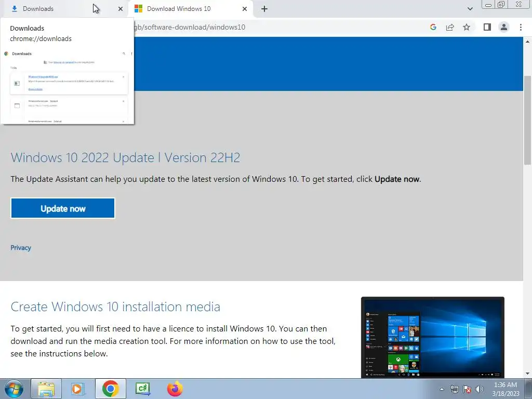Viewport: 532px width, 399px height.
Task: Switch to Download Windows 10 tab
Action: coord(191,9)
